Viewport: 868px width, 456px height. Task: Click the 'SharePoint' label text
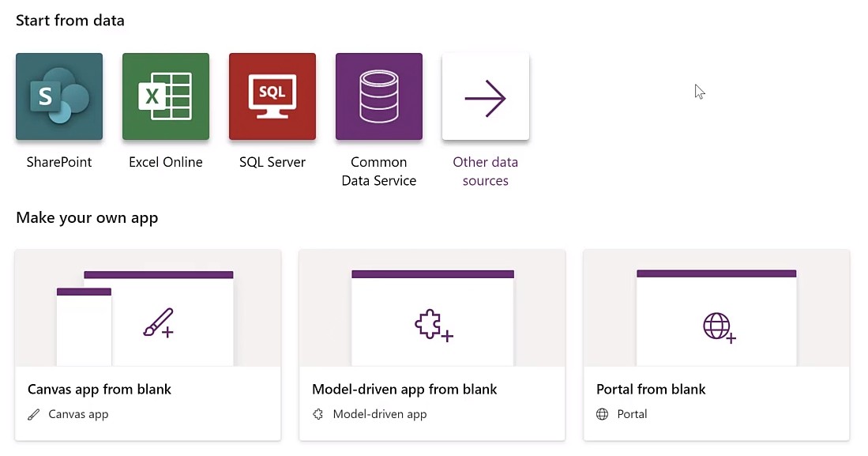[x=59, y=162]
